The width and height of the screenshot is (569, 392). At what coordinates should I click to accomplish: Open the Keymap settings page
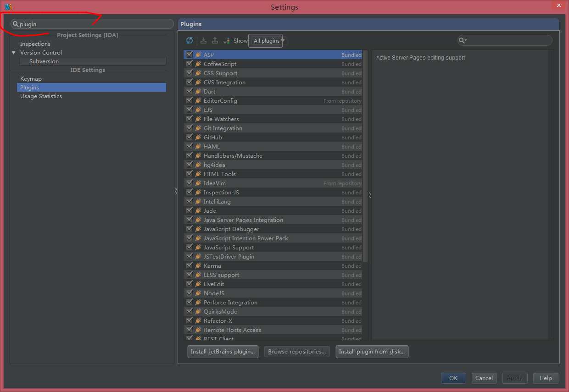[x=31, y=79]
